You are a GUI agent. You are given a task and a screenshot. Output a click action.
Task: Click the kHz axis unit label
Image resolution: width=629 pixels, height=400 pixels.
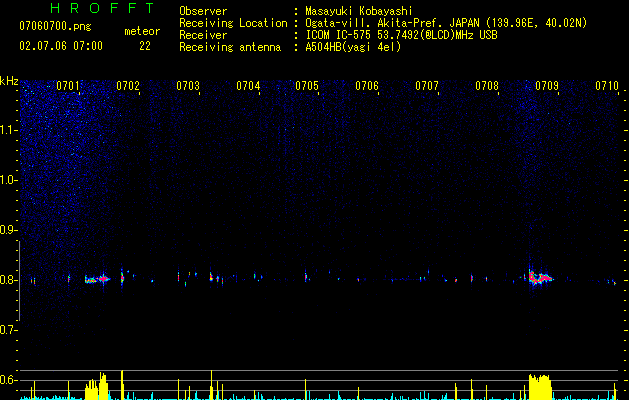coord(9,81)
